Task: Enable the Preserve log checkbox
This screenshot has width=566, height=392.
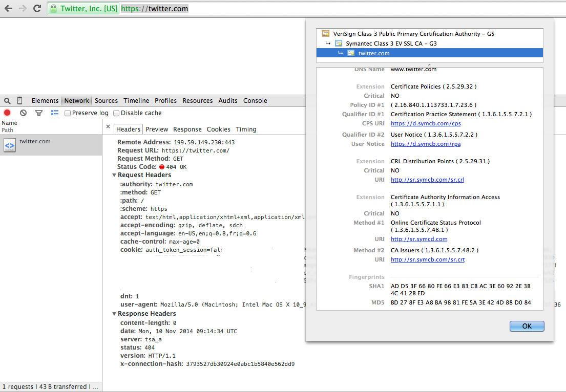Action: click(68, 113)
